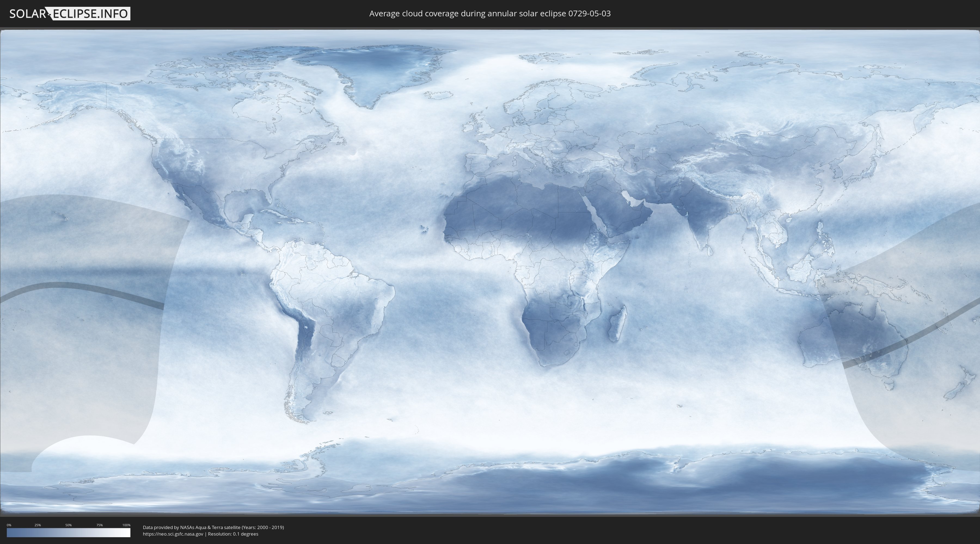
Task: Open the https://neo.sci.gsfc.nasa.gov link text
Action: [173, 534]
